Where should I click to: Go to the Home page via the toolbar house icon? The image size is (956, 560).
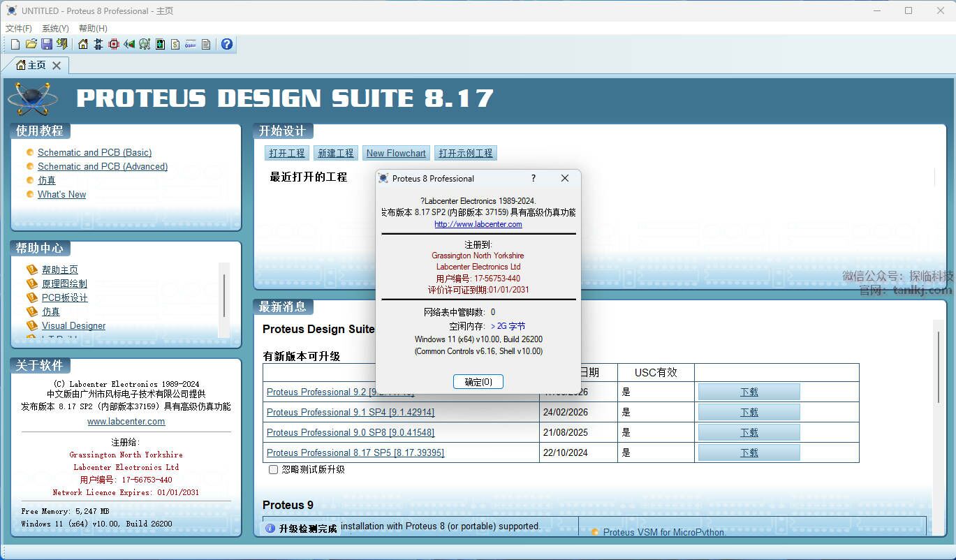coord(83,44)
